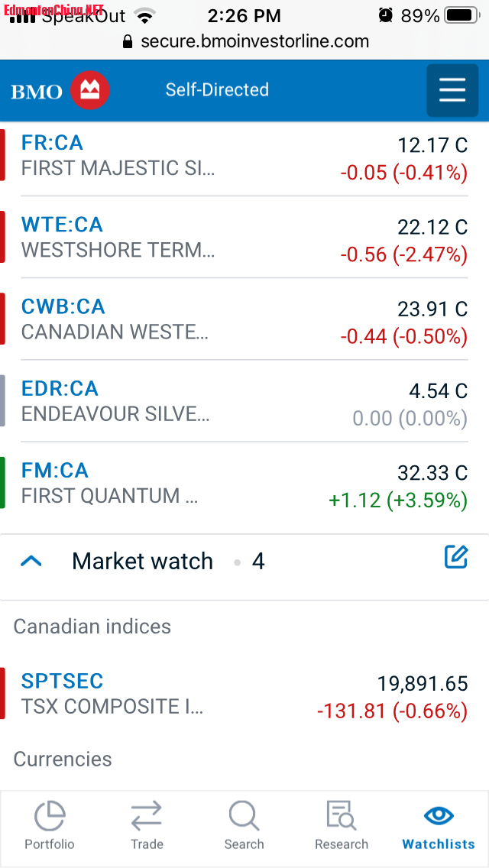
Task: Open Search magnifier icon
Action: 244,816
